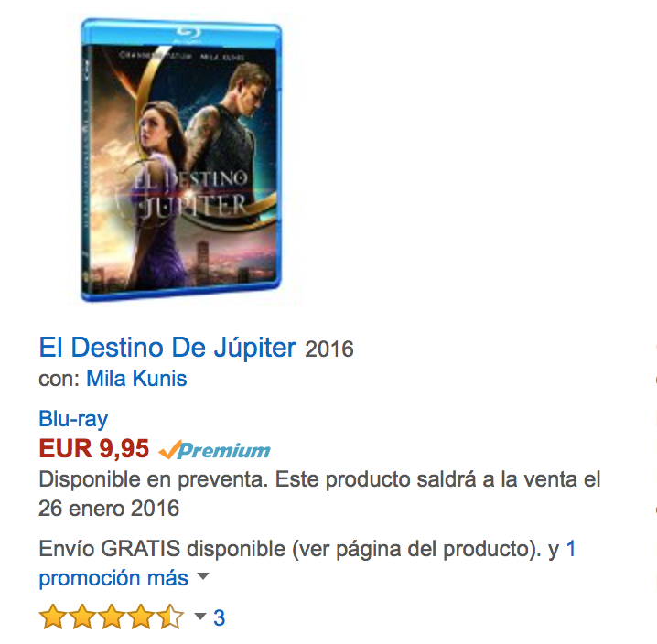Open the El Destino De Júpiter cover image

(181, 160)
